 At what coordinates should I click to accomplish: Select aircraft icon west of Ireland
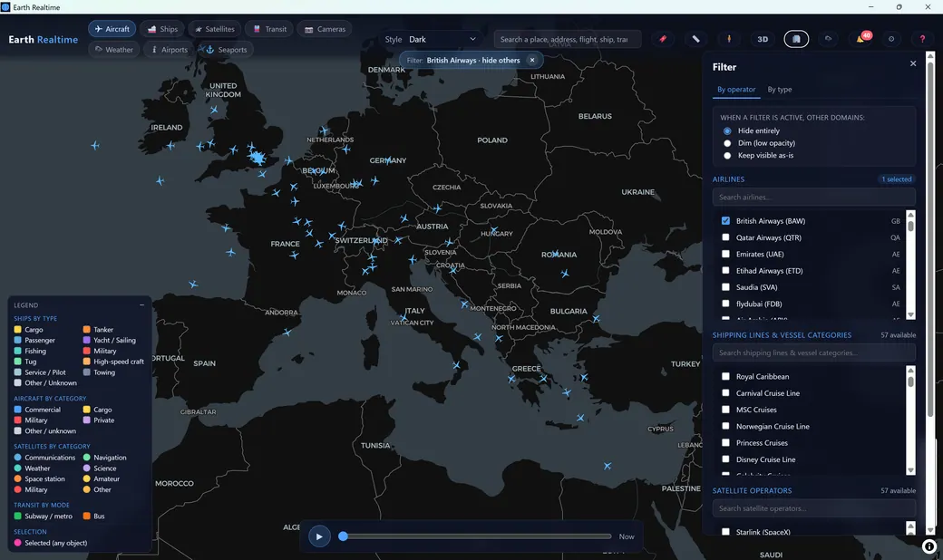[95, 145]
